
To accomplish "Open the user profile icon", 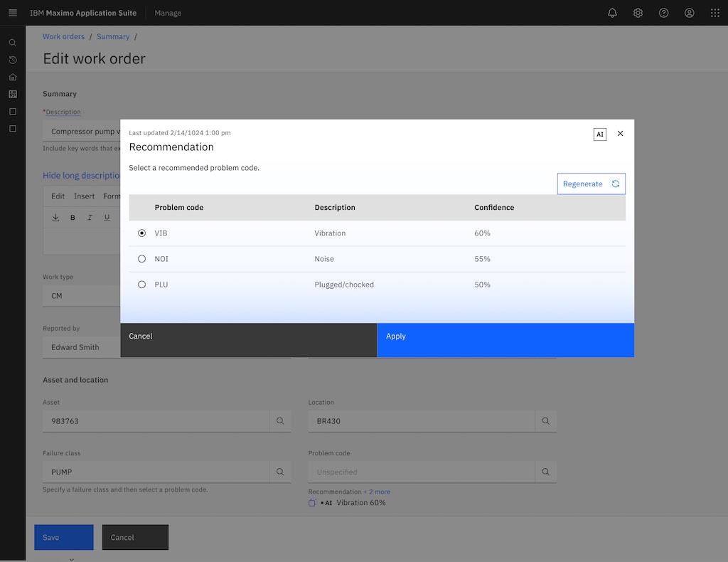I will pos(689,12).
